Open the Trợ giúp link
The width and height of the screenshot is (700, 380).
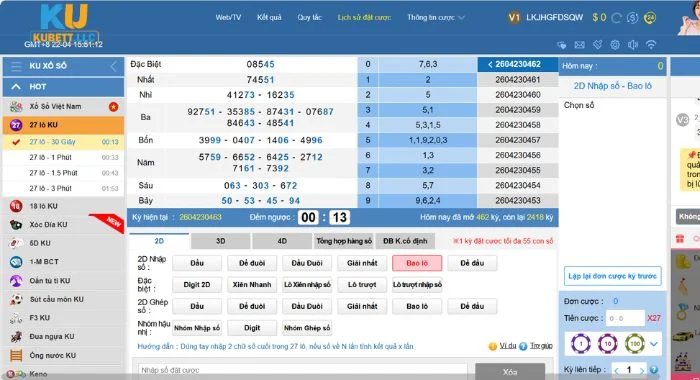(541, 346)
